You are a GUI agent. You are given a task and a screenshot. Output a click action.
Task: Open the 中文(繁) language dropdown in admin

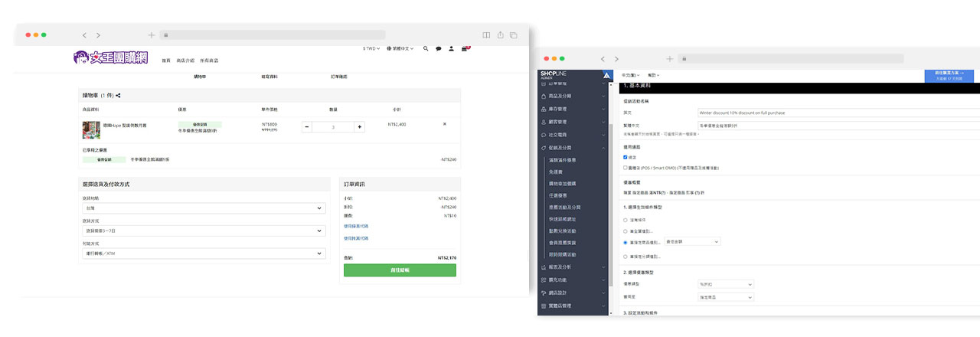[631, 75]
